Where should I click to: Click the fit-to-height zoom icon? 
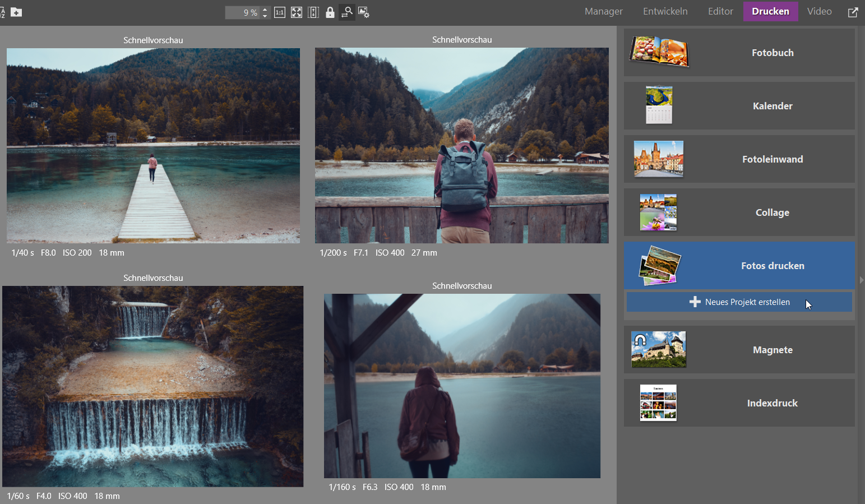[x=313, y=12]
